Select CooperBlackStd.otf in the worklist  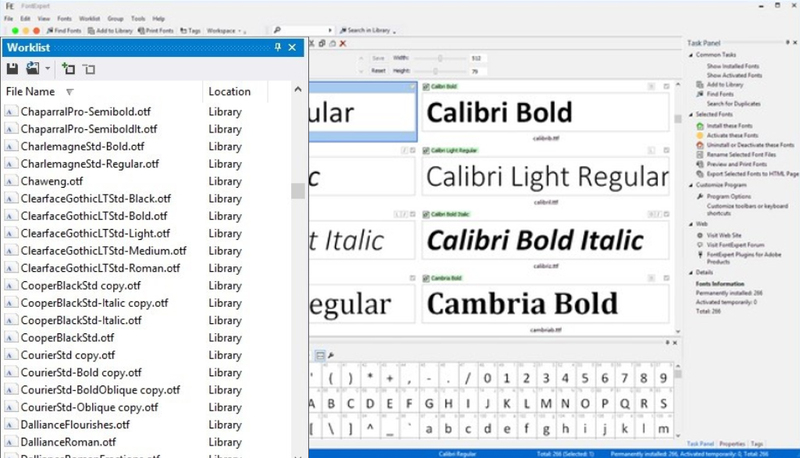click(67, 338)
